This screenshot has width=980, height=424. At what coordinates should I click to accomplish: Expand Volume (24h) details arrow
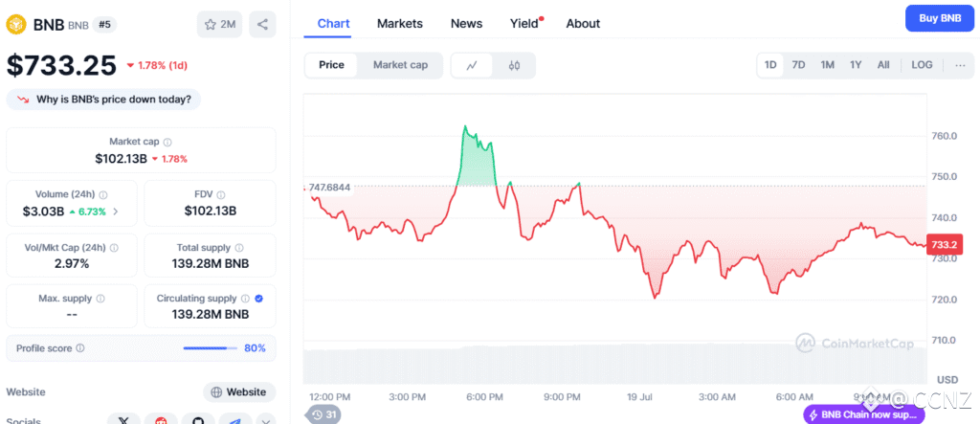pyautogui.click(x=116, y=212)
